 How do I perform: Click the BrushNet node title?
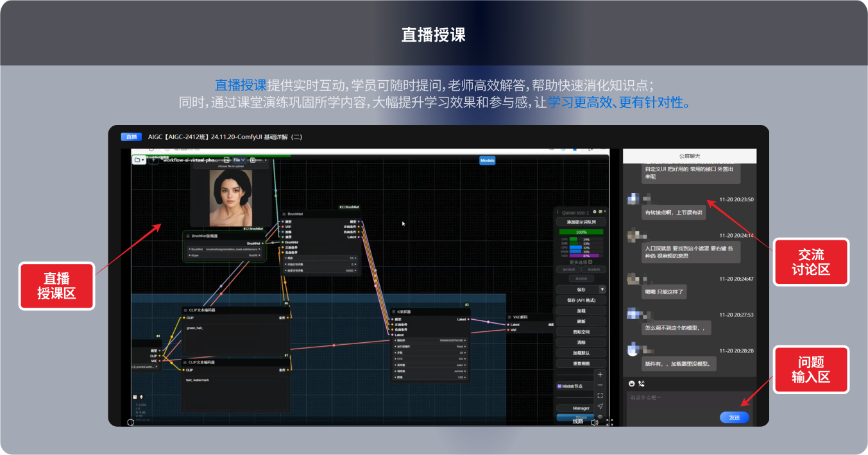pyautogui.click(x=295, y=214)
